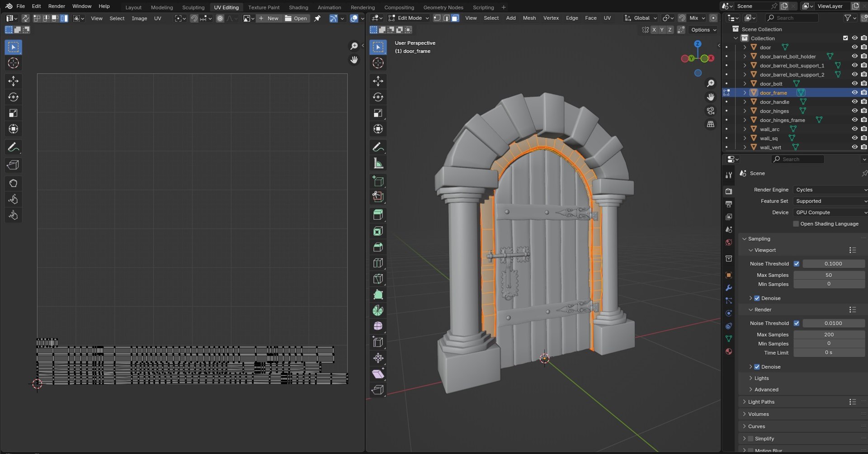
Task: Choose the Shear tool in viewport toolbar
Action: 378,374
